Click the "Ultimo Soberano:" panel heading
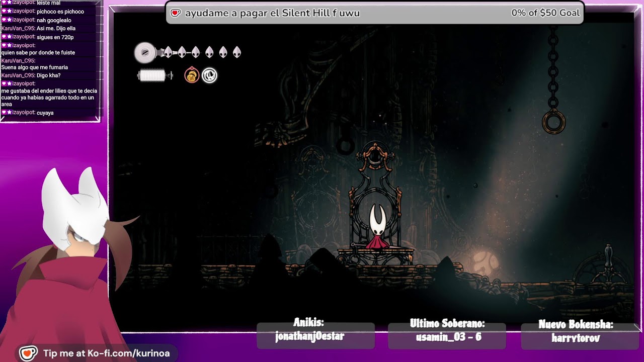The width and height of the screenshot is (644, 362). click(x=447, y=323)
